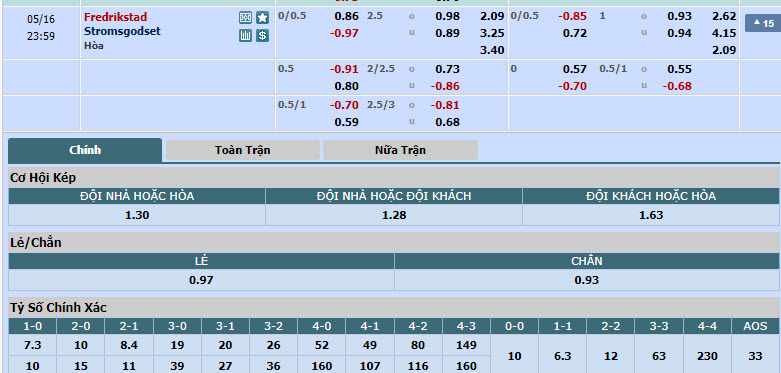This screenshot has width=781, height=373.
Task: Pick Over 2.5/3 goals at -0.81
Action: (x=445, y=105)
